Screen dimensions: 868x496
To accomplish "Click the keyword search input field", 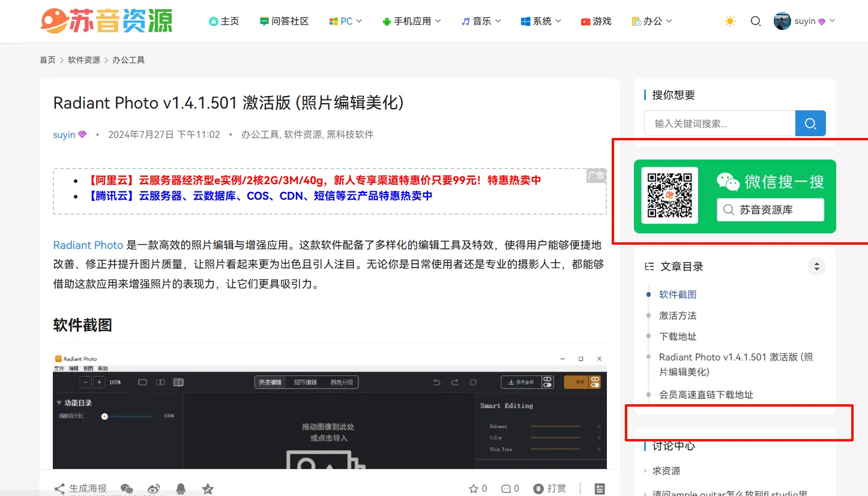I will pyautogui.click(x=719, y=124).
